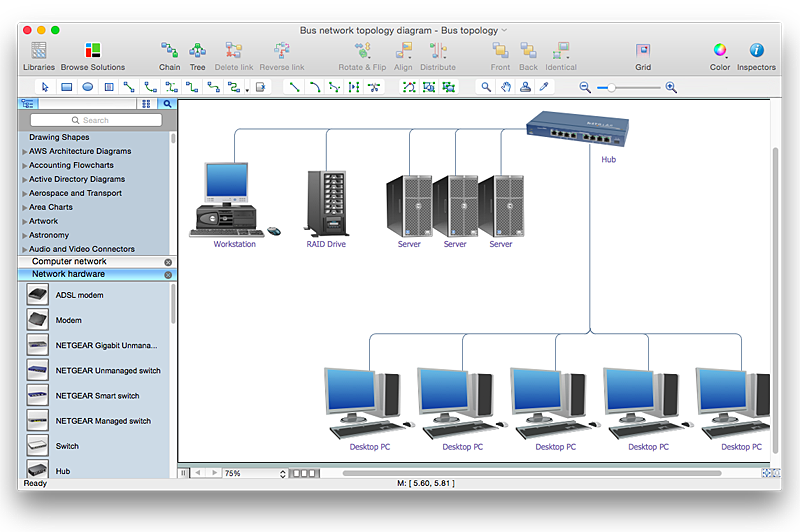Pick the rectangle shape tool
800x532 pixels.
click(66, 87)
